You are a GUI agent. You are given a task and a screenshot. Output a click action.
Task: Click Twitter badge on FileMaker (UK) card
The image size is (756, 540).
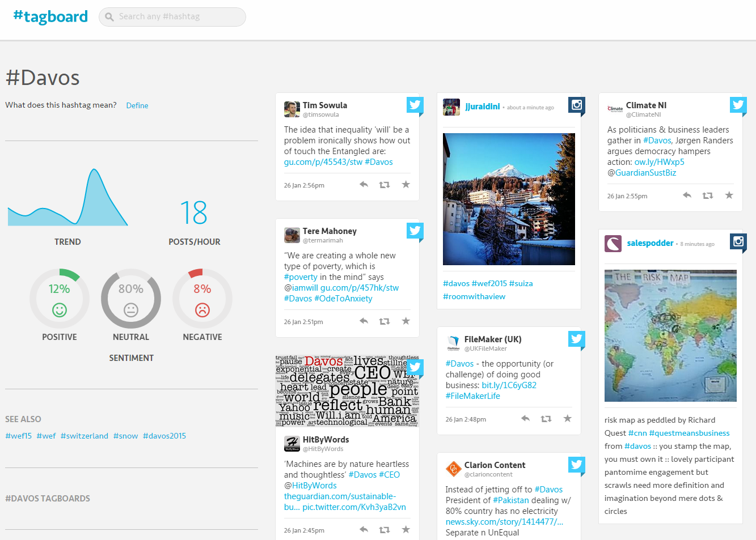pos(577,339)
